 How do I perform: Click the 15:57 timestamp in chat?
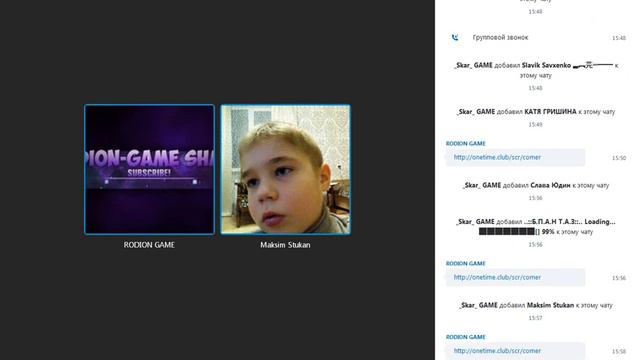pos(535,318)
